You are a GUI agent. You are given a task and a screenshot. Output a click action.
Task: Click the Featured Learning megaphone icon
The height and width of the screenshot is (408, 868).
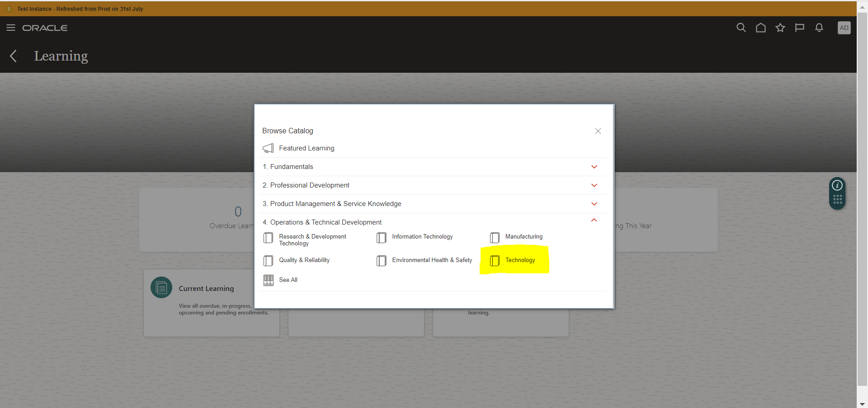coord(268,148)
